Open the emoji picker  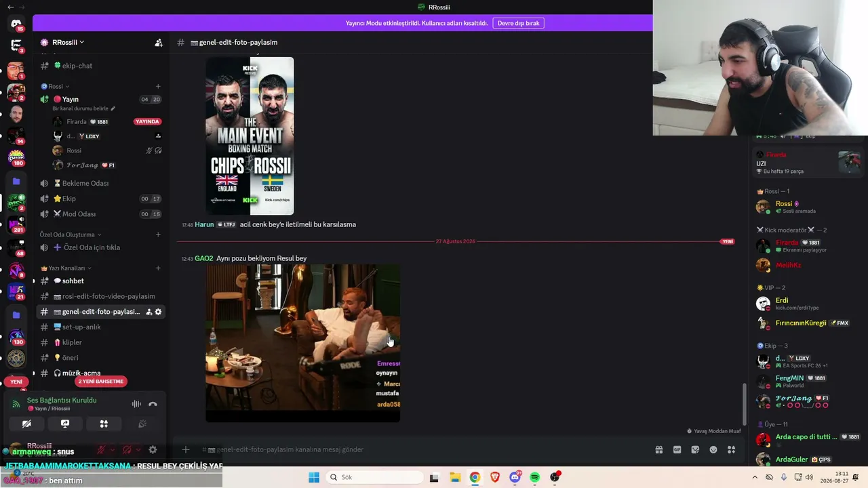pos(713,449)
